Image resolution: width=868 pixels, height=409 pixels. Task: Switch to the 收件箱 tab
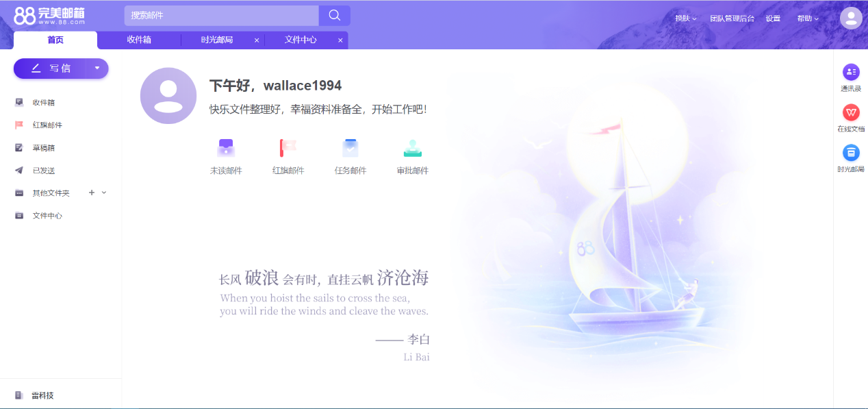(139, 40)
